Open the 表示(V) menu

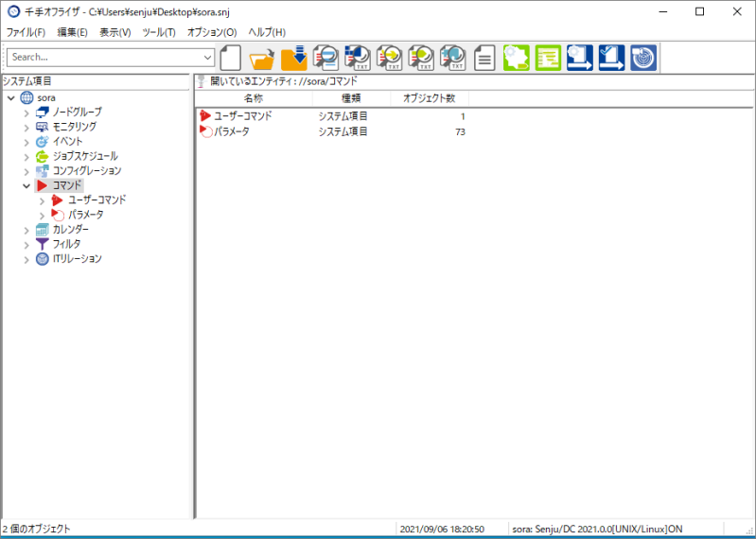pyautogui.click(x=115, y=32)
